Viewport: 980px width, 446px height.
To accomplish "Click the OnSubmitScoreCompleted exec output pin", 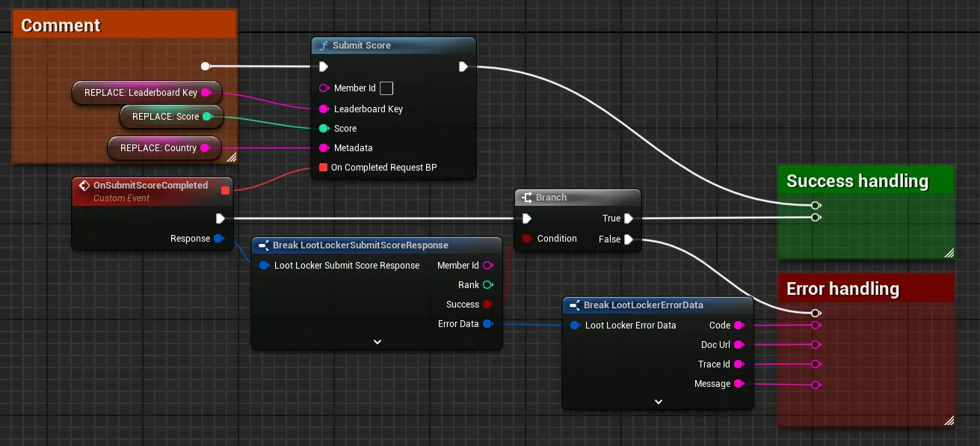I will [x=220, y=219].
